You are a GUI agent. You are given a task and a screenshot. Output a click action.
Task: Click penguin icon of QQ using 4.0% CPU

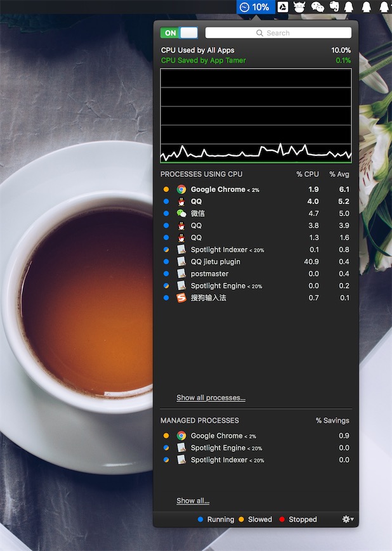(x=181, y=202)
